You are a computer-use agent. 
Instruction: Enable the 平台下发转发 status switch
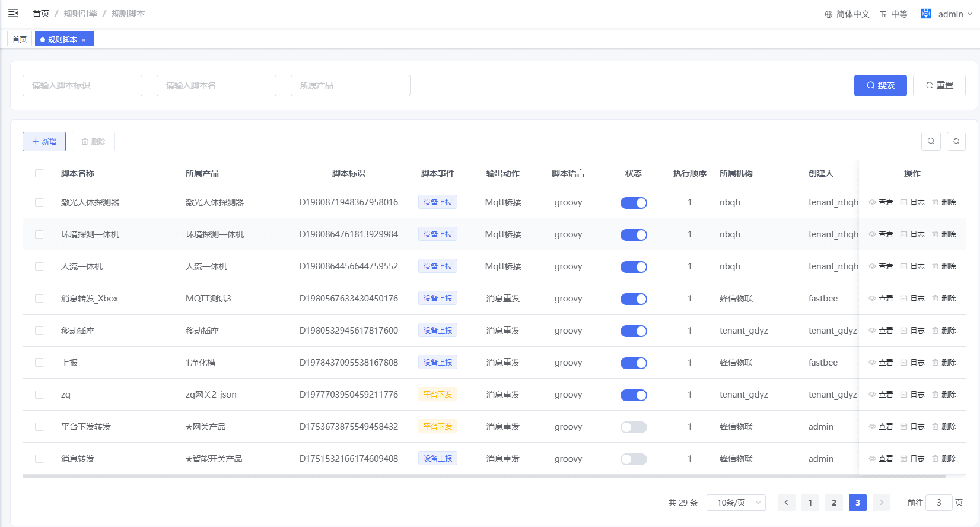634,427
